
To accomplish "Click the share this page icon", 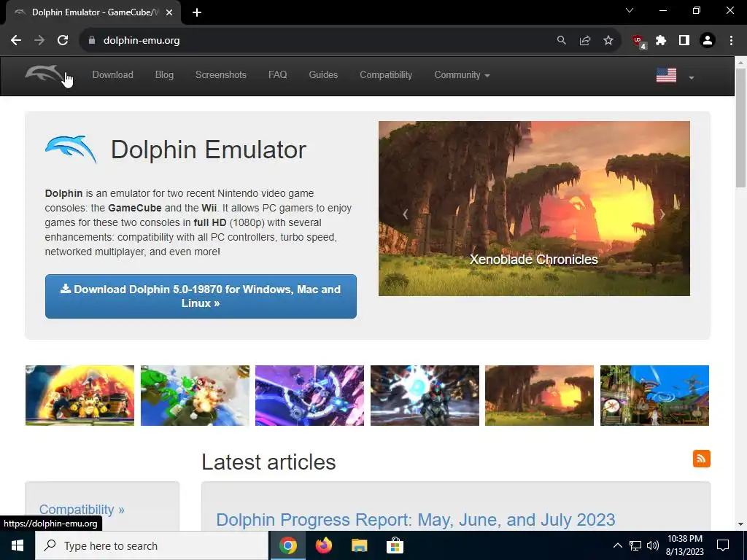I will pyautogui.click(x=585, y=41).
